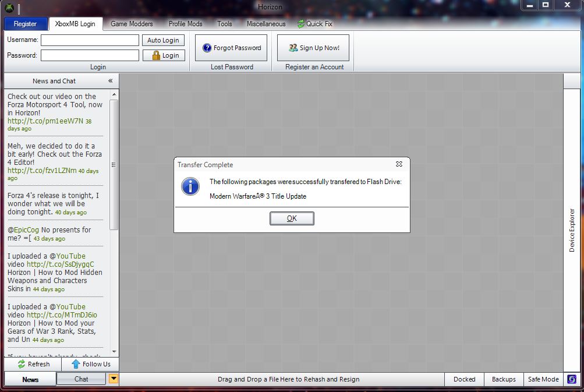
Task: Click the news feed scroll down arrow
Action: (x=114, y=351)
